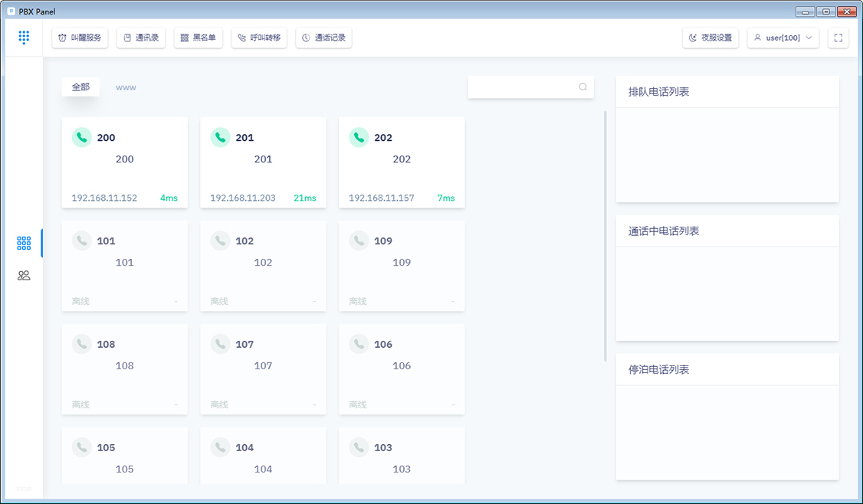Open the extension grid view in sidebar
863x504 pixels.
pyautogui.click(x=24, y=244)
